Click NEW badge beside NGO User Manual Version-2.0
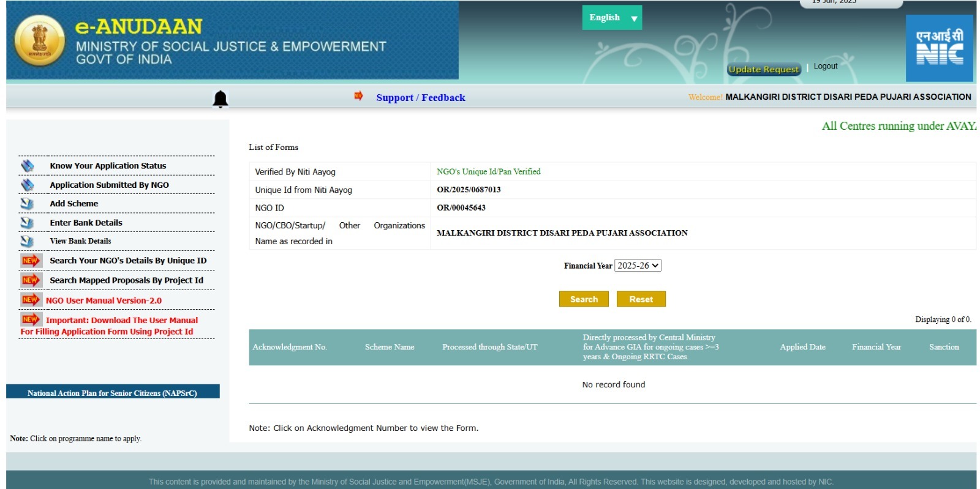Screen dimensions: 980x489 tap(31, 300)
